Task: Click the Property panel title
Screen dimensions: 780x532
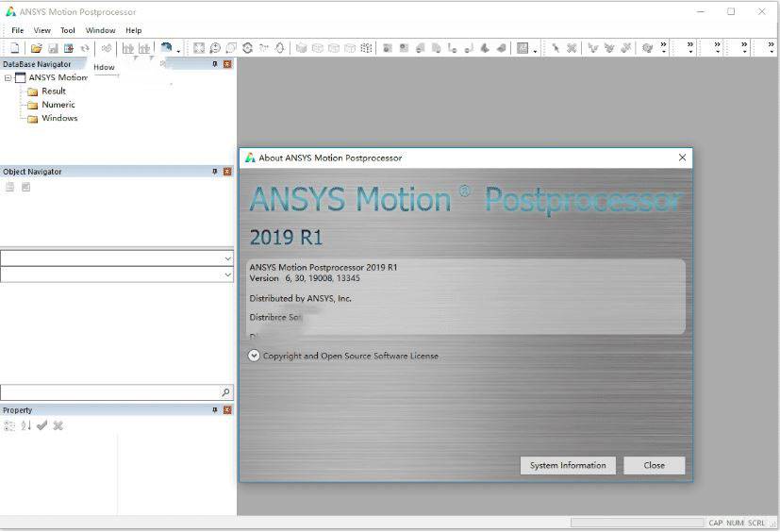Action: pyautogui.click(x=17, y=410)
